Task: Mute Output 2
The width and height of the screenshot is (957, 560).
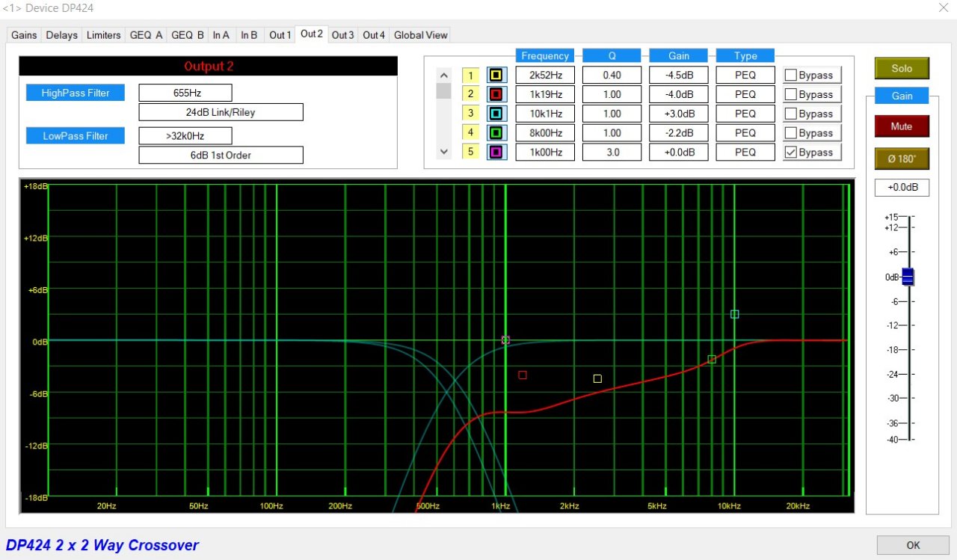Action: pos(902,126)
